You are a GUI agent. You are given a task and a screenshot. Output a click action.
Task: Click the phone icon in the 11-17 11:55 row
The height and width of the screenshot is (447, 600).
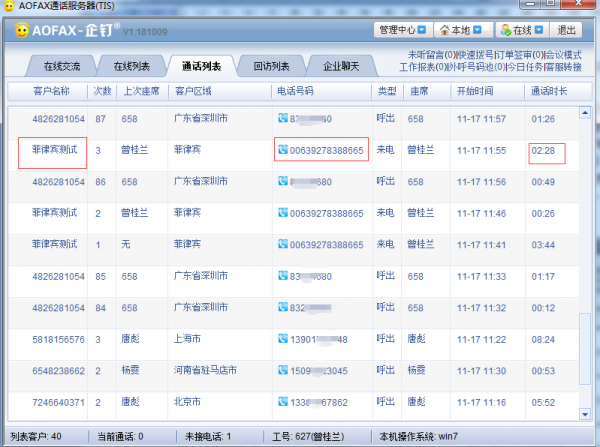click(283, 150)
